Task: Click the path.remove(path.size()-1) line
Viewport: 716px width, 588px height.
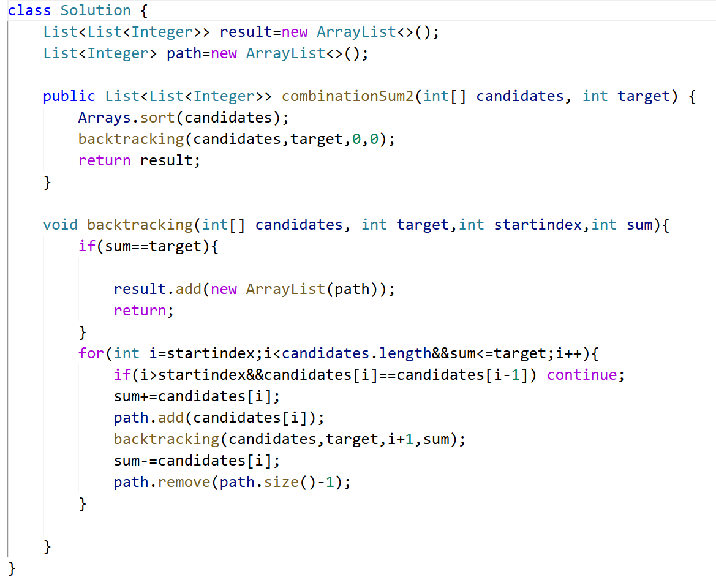Action: [232, 482]
